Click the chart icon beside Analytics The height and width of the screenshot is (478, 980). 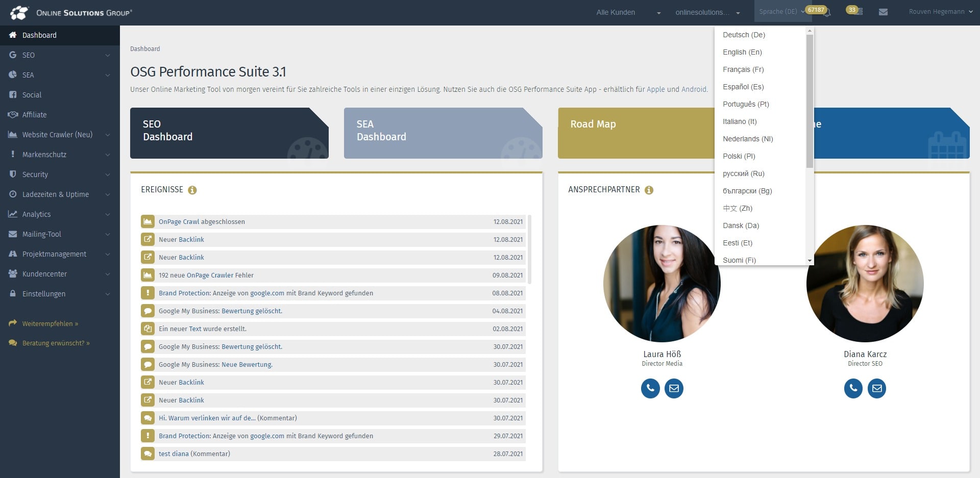(13, 214)
